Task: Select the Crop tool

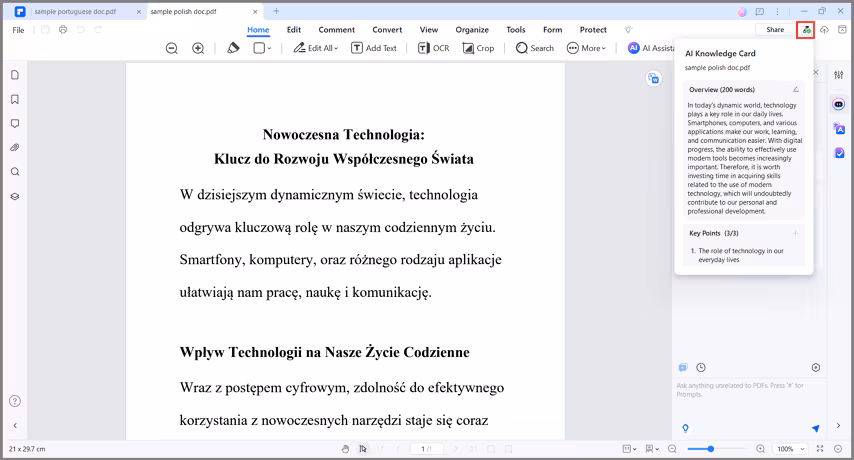Action: 478,48
